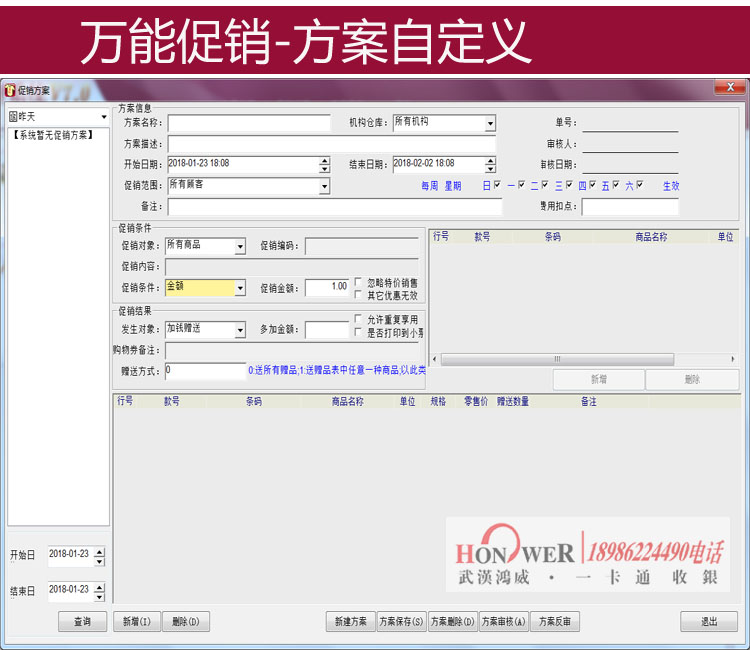Click the 赠送数量 column header in lower grid
This screenshot has width=750, height=650.
(513, 401)
